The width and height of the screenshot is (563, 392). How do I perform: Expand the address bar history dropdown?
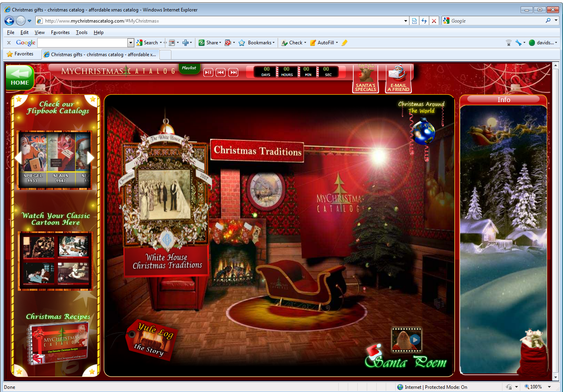pos(406,21)
